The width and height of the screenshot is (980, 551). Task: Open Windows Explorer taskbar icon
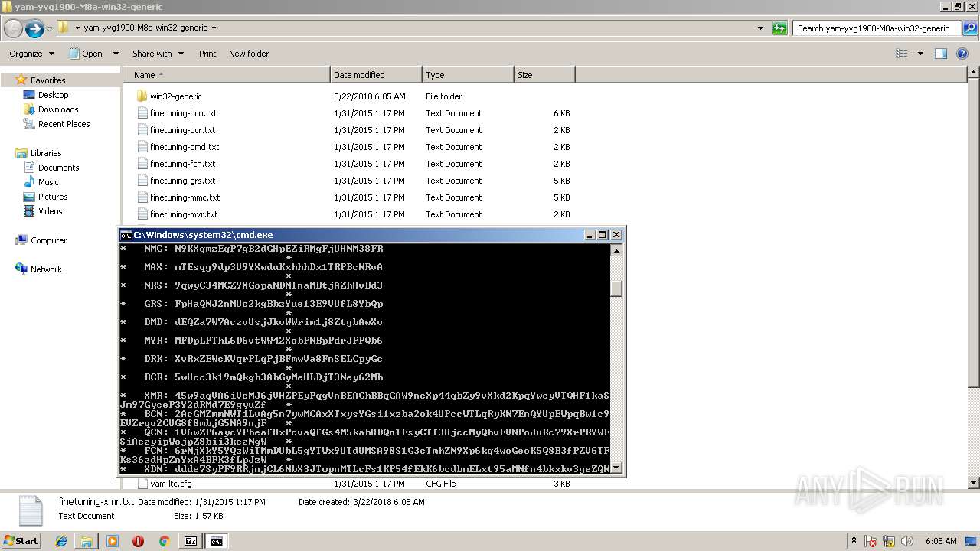coord(87,541)
